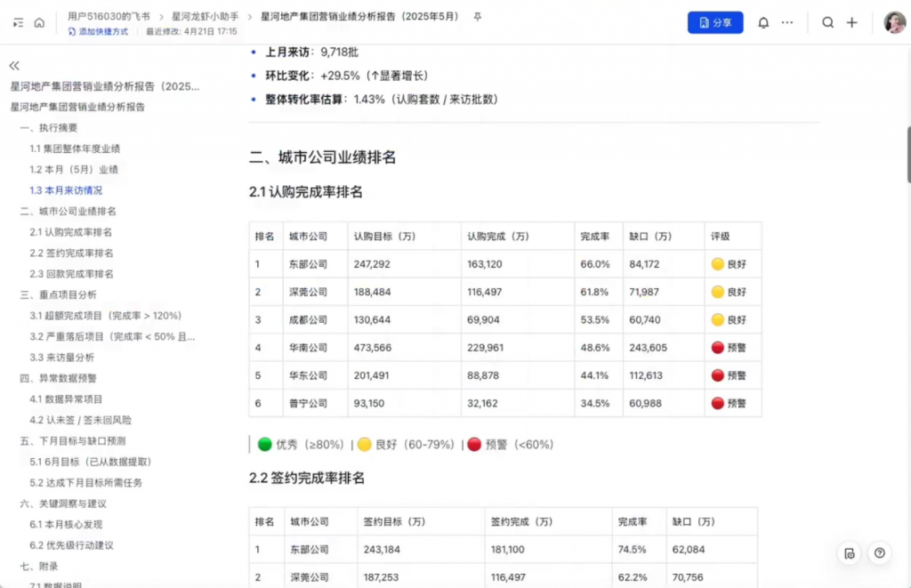Jump to outline item 6.2 优先级行动建议
Screen dimensions: 911x588
tap(71, 545)
